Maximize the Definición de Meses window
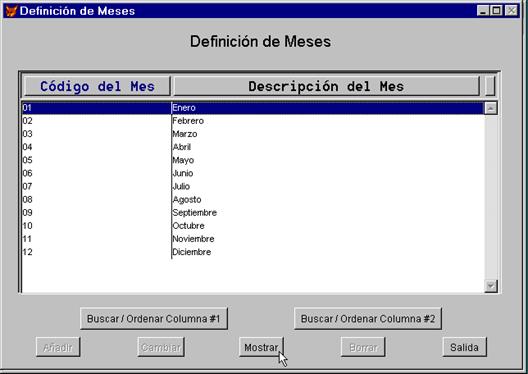 [x=497, y=11]
